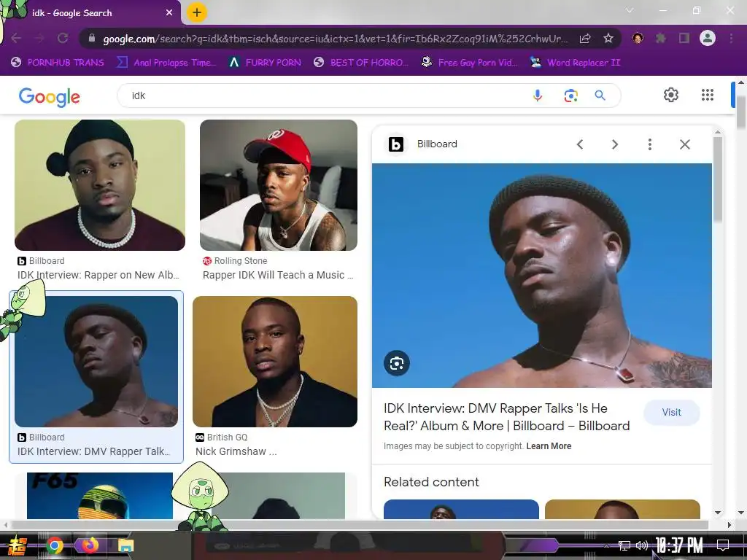Click the Nick Grimshaw ... caption
Screen dimensions: 747x560
click(x=236, y=451)
